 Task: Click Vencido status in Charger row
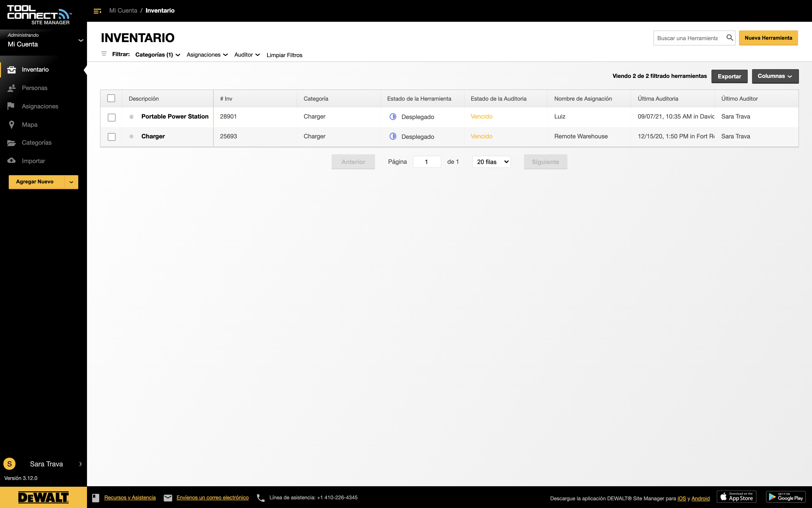(481, 136)
